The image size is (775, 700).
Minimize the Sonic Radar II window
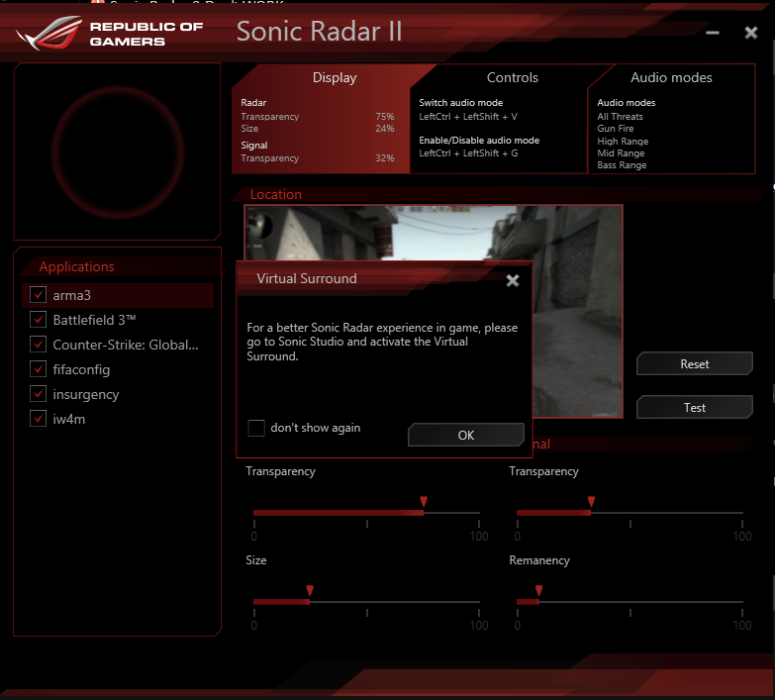713,33
